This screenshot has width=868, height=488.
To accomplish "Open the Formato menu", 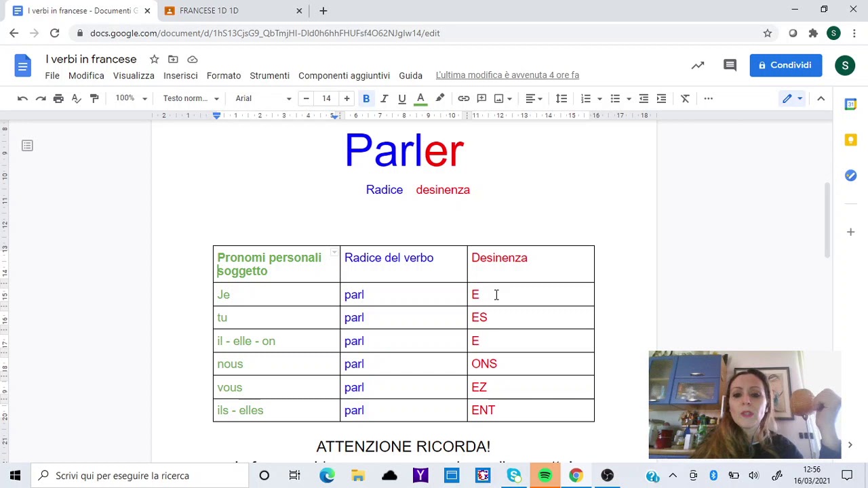I will click(224, 75).
